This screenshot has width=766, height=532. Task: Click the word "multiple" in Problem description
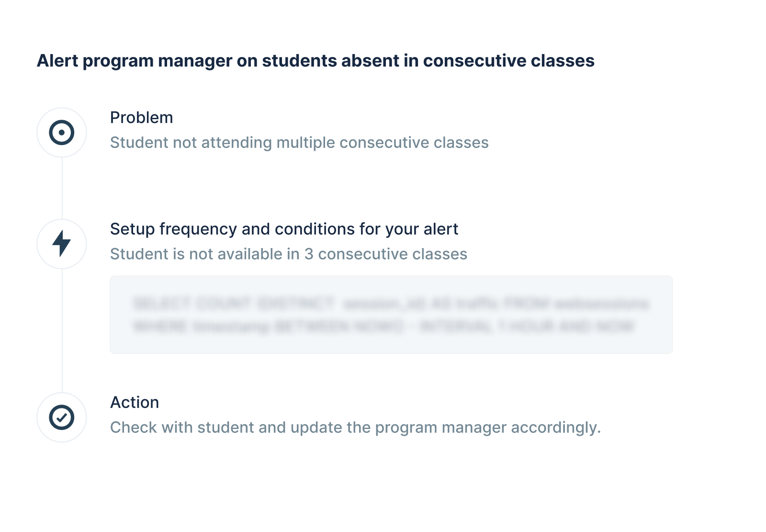click(305, 143)
